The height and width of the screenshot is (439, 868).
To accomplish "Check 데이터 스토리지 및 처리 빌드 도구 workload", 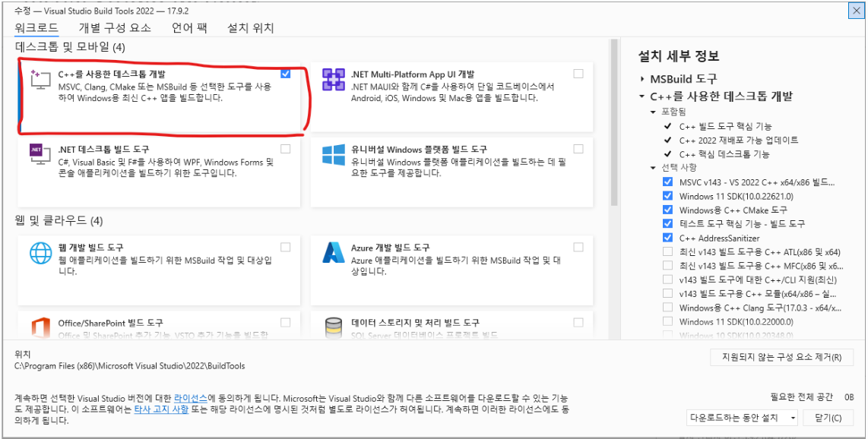I will tap(578, 322).
